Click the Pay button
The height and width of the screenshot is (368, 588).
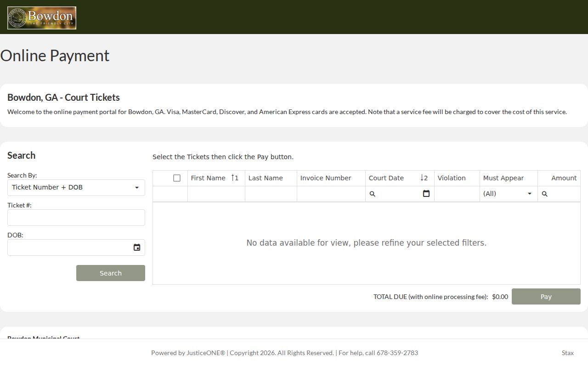[546, 297]
